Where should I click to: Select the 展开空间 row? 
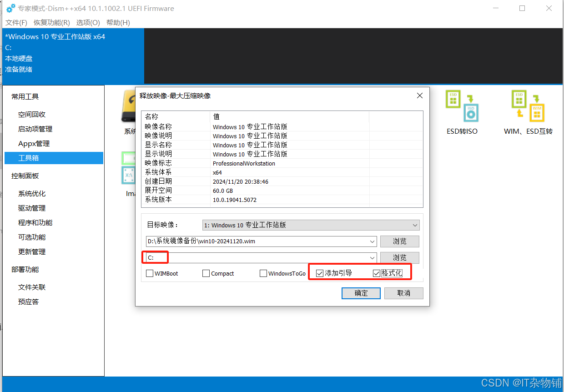click(x=282, y=191)
